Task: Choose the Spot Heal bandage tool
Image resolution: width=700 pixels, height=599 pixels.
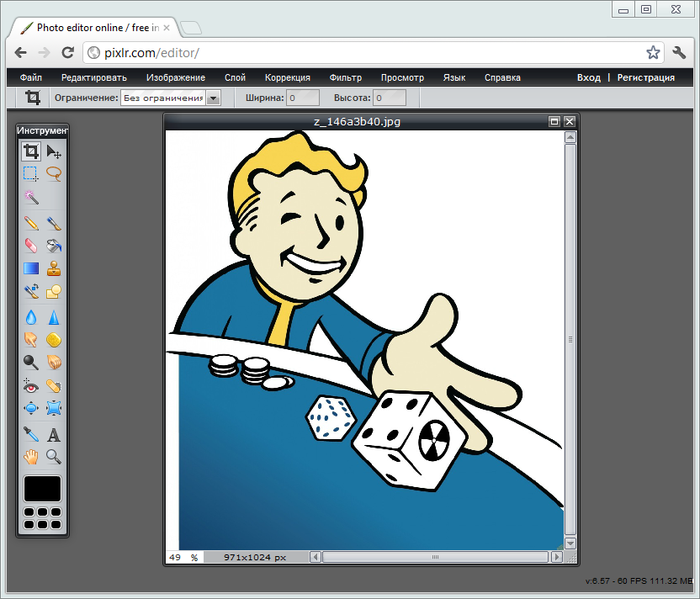Action: pyautogui.click(x=54, y=385)
